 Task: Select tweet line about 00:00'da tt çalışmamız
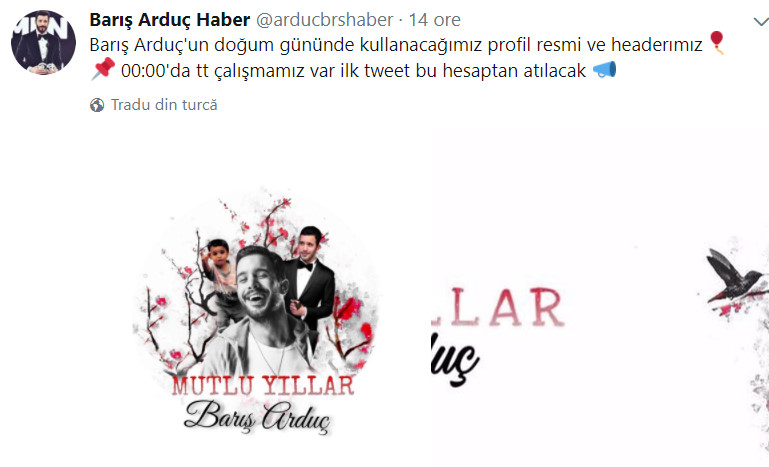353,71
